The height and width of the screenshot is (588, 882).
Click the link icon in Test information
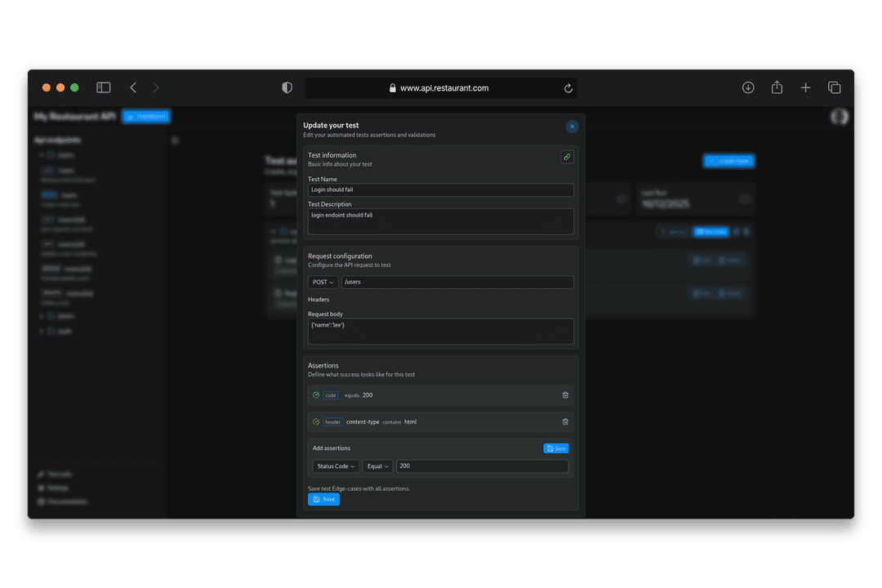click(x=567, y=157)
